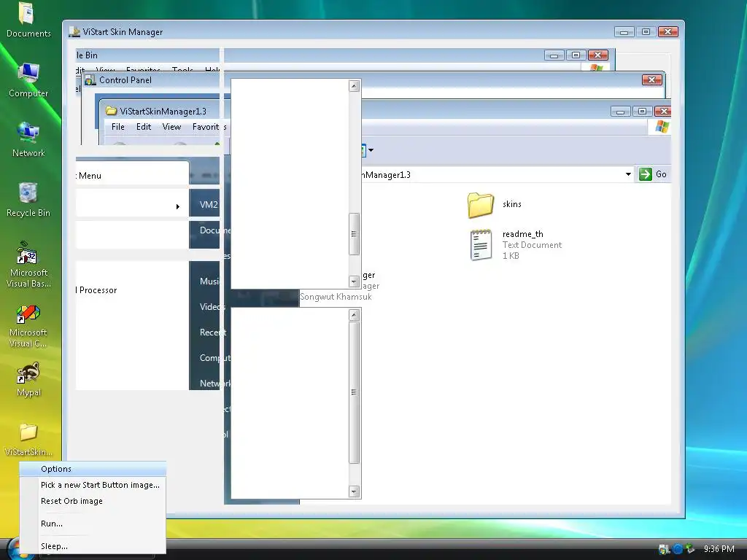Open the Edit menu in ViStartSkinManager1.3
747x560 pixels.
point(144,127)
